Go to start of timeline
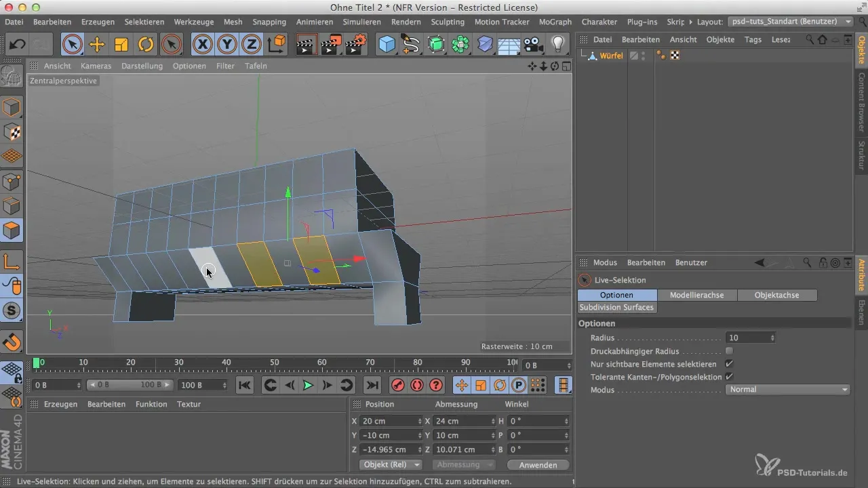This screenshot has width=868, height=488. coord(245,385)
